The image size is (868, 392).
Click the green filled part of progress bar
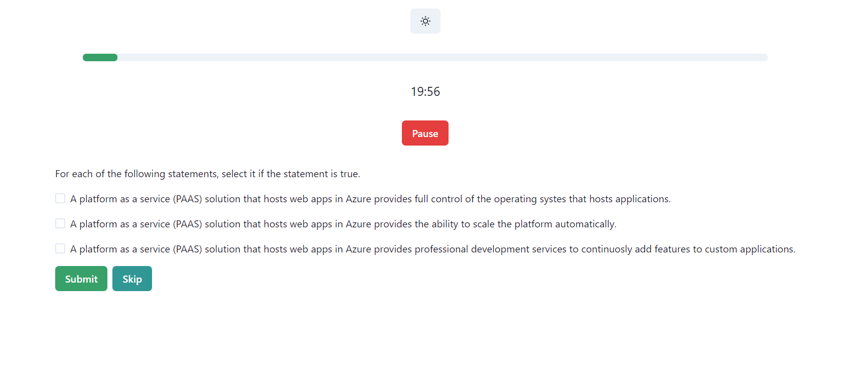tap(100, 57)
